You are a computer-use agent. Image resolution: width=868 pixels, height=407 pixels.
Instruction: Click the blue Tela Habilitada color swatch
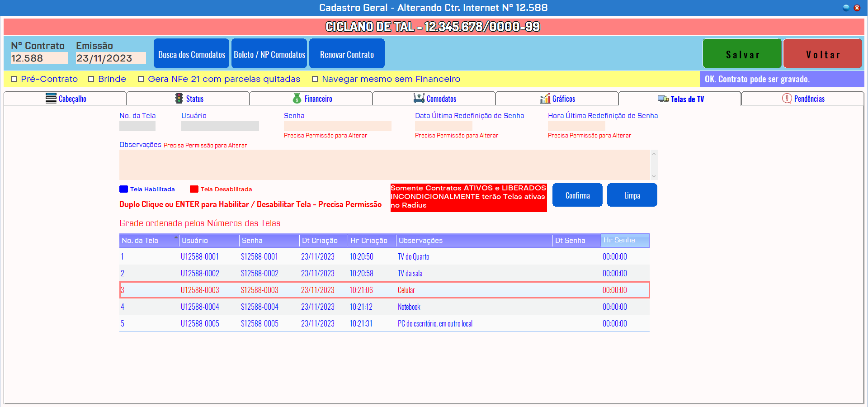coord(123,189)
